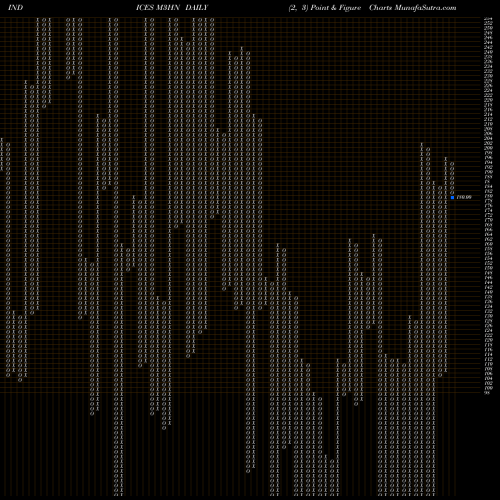Click the current price value label beside blue marker
Screen dimensions: 500x500
(464, 197)
